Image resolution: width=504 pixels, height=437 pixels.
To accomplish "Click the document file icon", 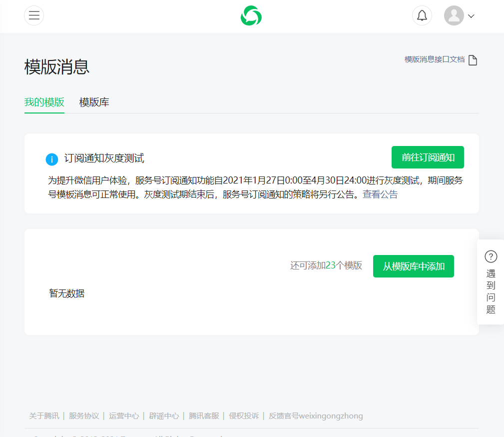I will 473,60.
